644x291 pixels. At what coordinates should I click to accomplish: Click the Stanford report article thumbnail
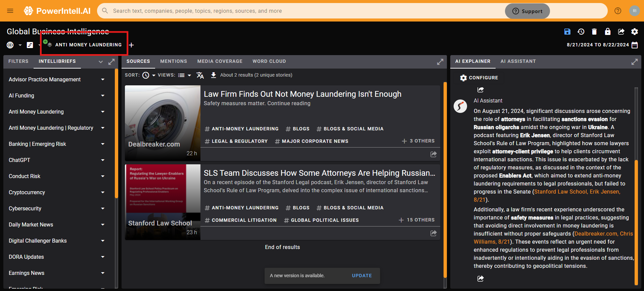click(x=163, y=202)
